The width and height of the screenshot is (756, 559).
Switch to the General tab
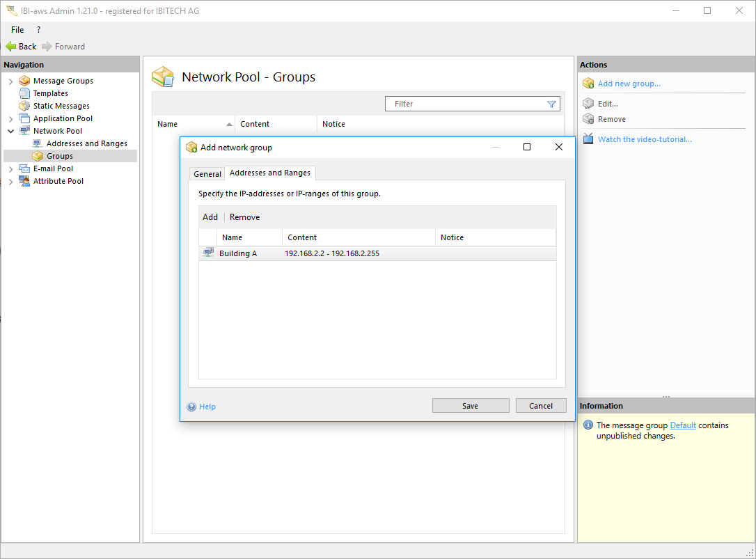pyautogui.click(x=207, y=174)
